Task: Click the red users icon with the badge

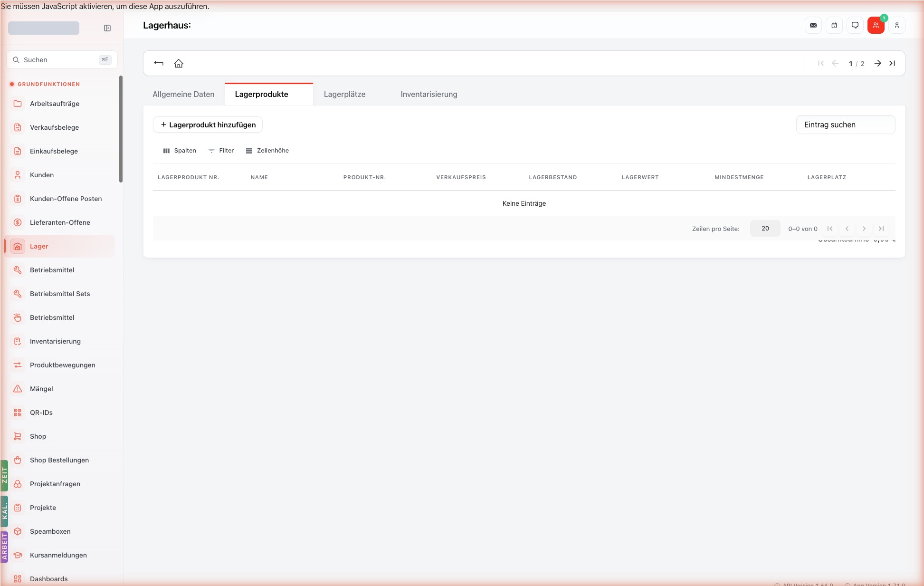Action: pos(876,25)
